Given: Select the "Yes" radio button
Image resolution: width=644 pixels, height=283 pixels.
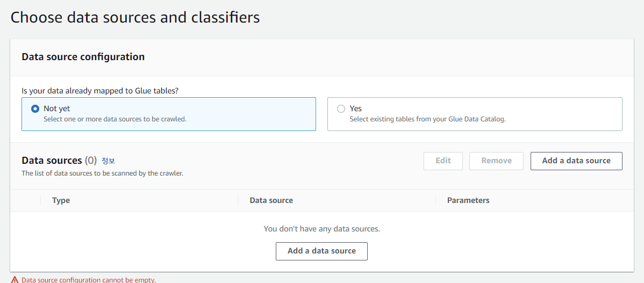Looking at the screenshot, I should pos(341,108).
